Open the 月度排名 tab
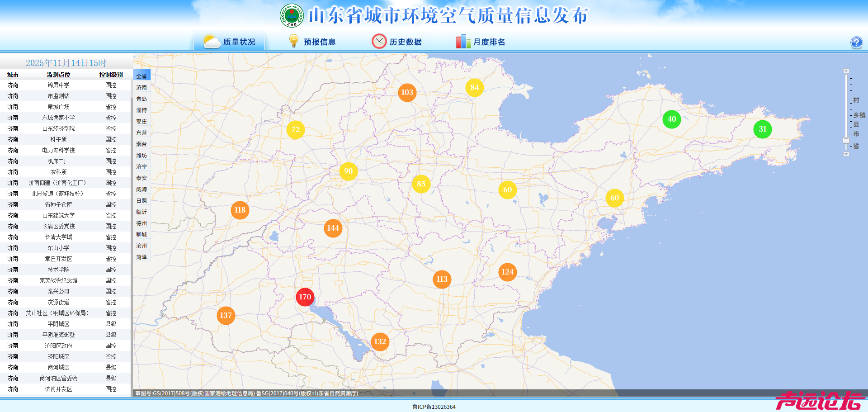868x412 pixels. click(x=489, y=42)
